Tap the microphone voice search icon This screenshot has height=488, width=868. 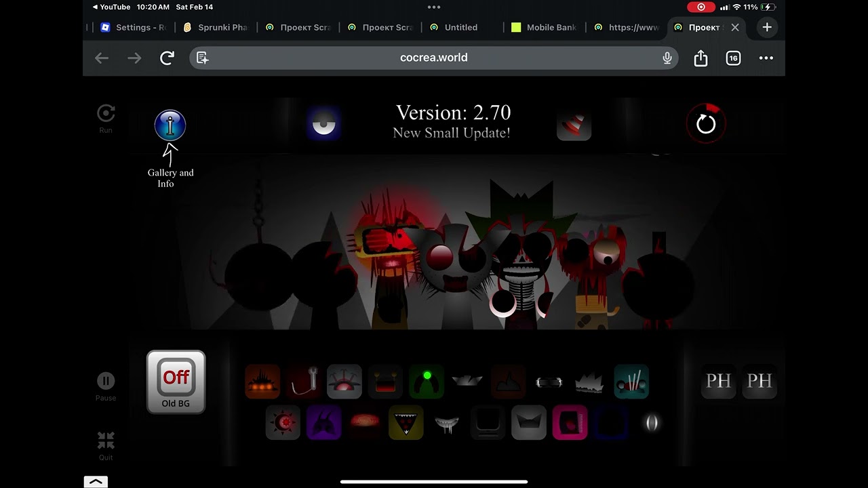pyautogui.click(x=667, y=58)
